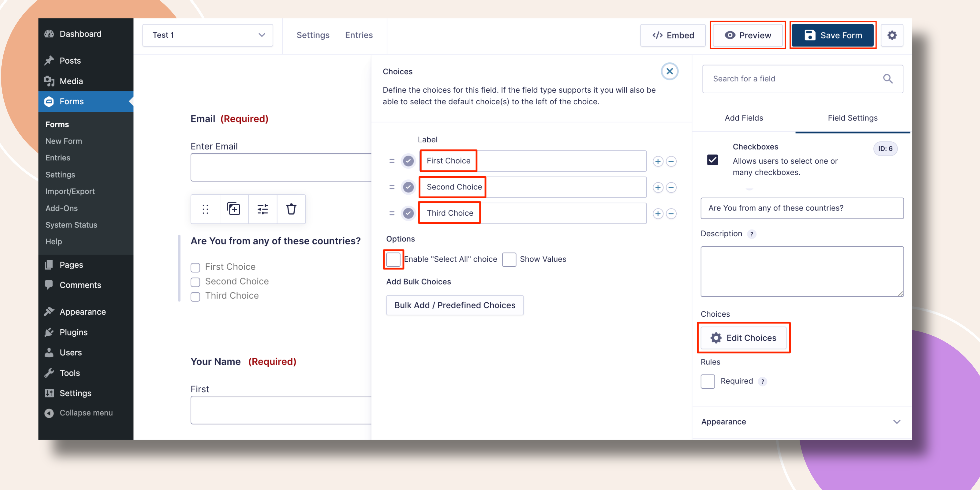
Task: Enable the "Select All" choice checkbox
Action: pyautogui.click(x=393, y=259)
